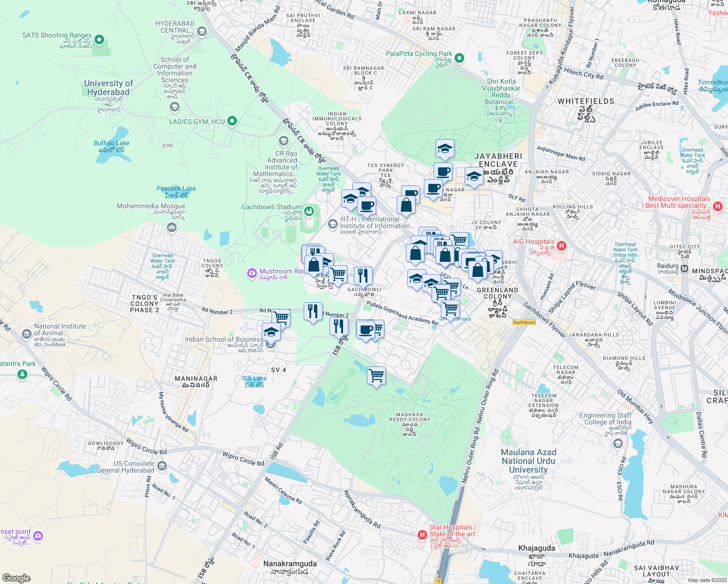Click the Google logo

click(x=16, y=578)
